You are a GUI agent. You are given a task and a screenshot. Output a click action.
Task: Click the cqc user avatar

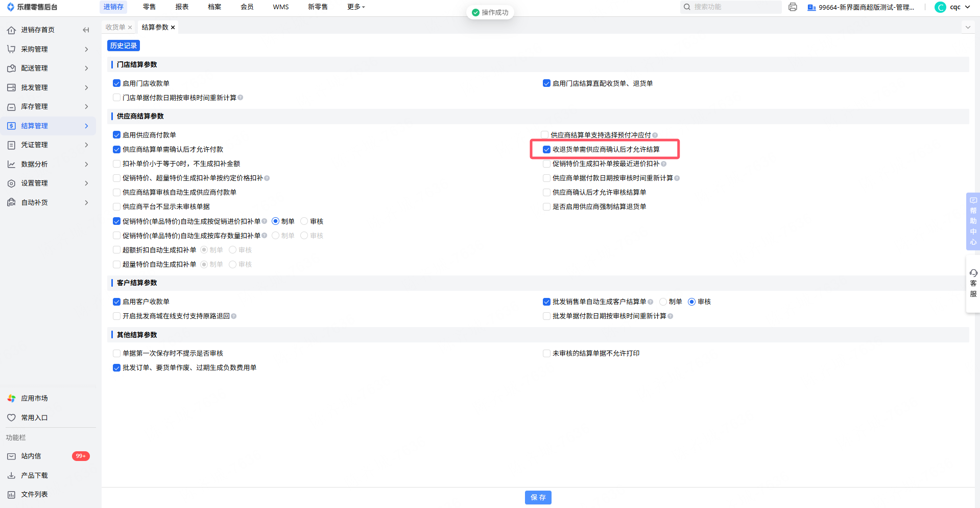(x=940, y=7)
